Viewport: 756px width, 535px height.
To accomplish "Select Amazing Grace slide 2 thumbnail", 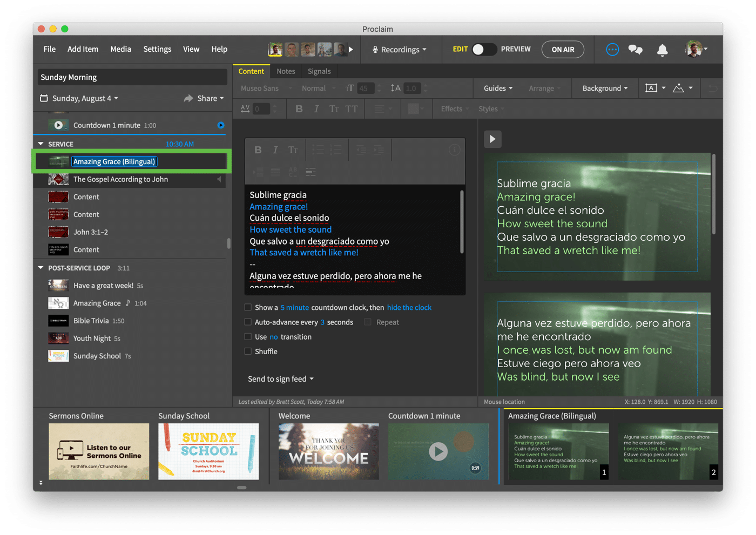I will pos(669,451).
